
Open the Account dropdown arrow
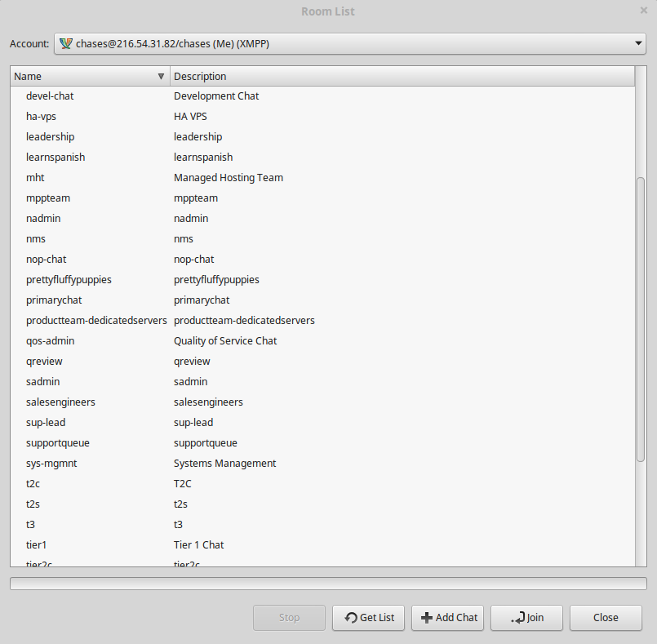pos(638,43)
